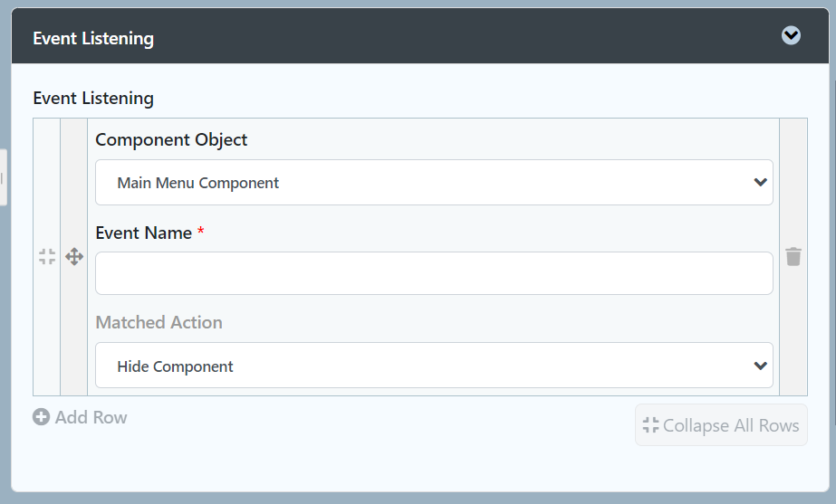Image resolution: width=836 pixels, height=504 pixels.
Task: Click the dark Event Listening header title
Action: pos(93,38)
